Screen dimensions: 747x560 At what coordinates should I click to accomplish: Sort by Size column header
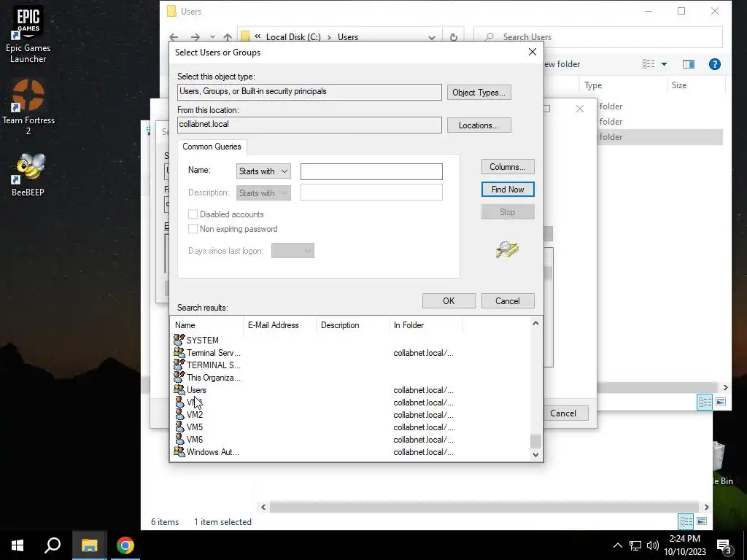click(x=679, y=85)
